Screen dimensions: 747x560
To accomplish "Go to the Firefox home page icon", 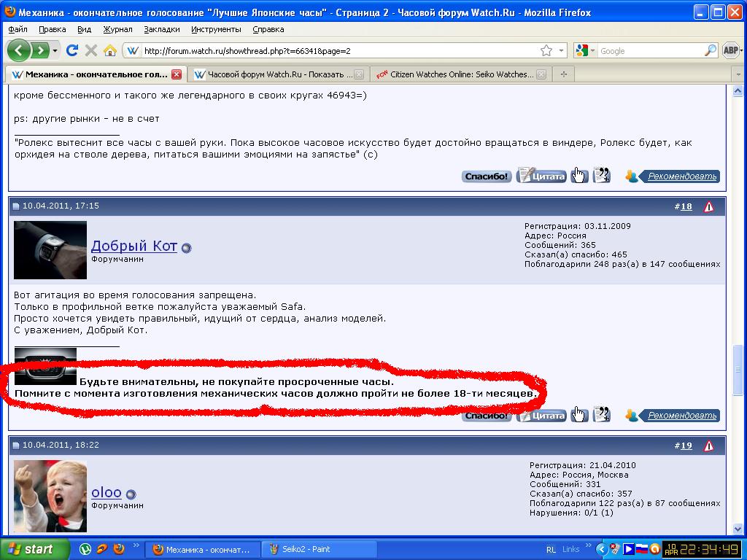I will 110,50.
